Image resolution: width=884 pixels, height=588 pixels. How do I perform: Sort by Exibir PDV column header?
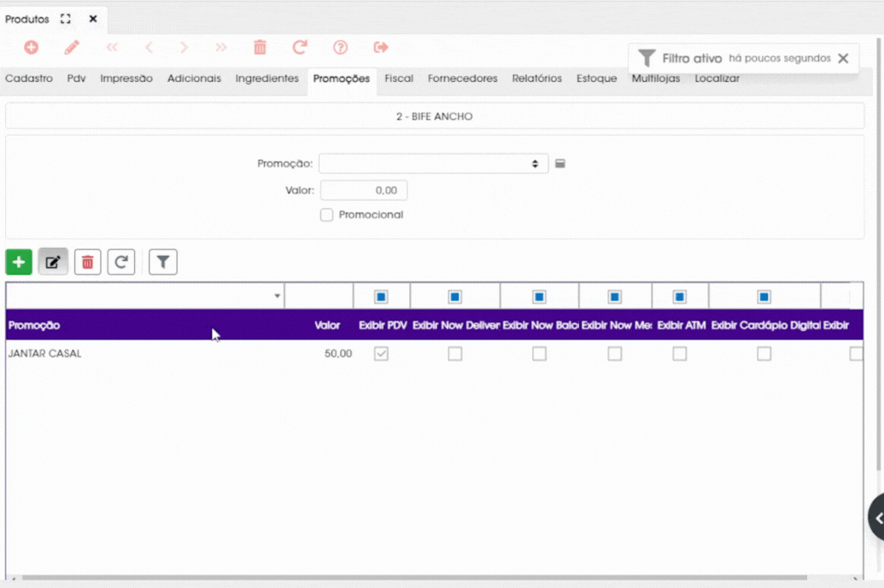point(383,325)
